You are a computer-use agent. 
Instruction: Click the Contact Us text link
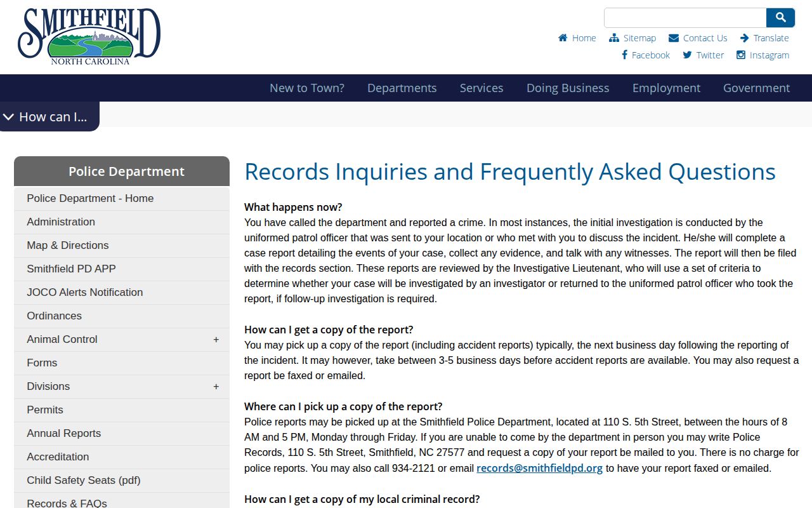pyautogui.click(x=705, y=38)
